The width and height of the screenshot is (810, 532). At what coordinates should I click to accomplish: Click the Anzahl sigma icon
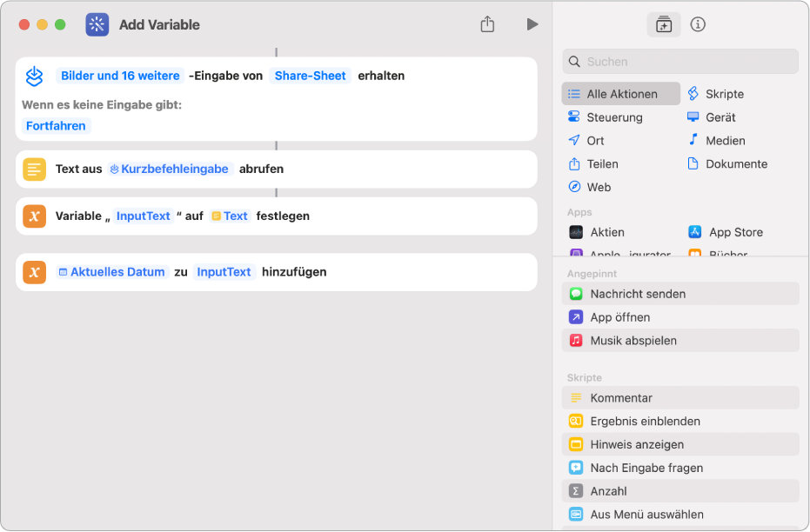(x=575, y=491)
